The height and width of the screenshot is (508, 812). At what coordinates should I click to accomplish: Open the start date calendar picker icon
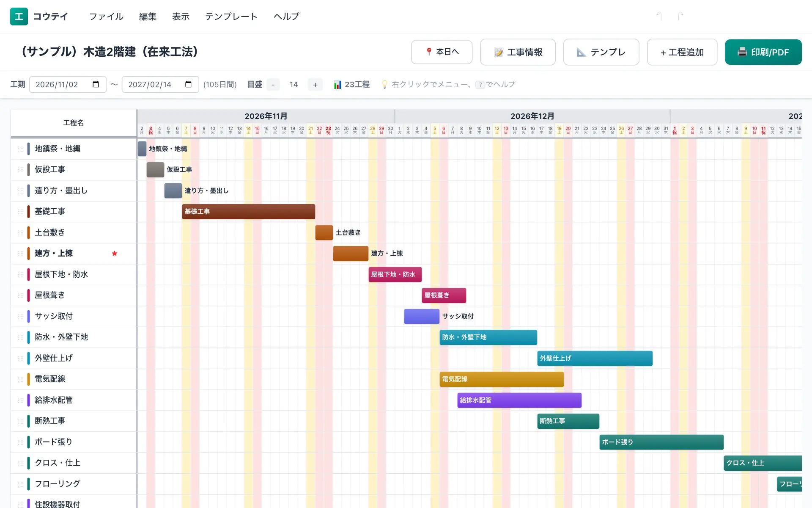click(96, 84)
